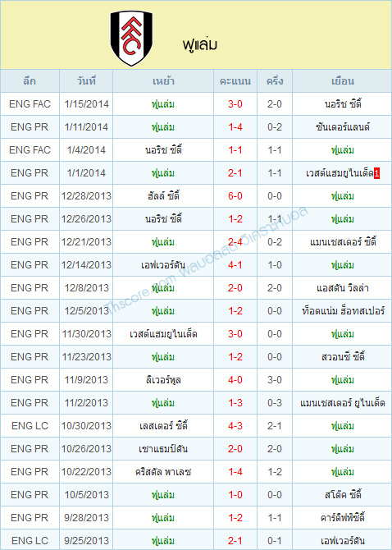Select the date 12/5/2013
392x550 pixels.
point(86,311)
